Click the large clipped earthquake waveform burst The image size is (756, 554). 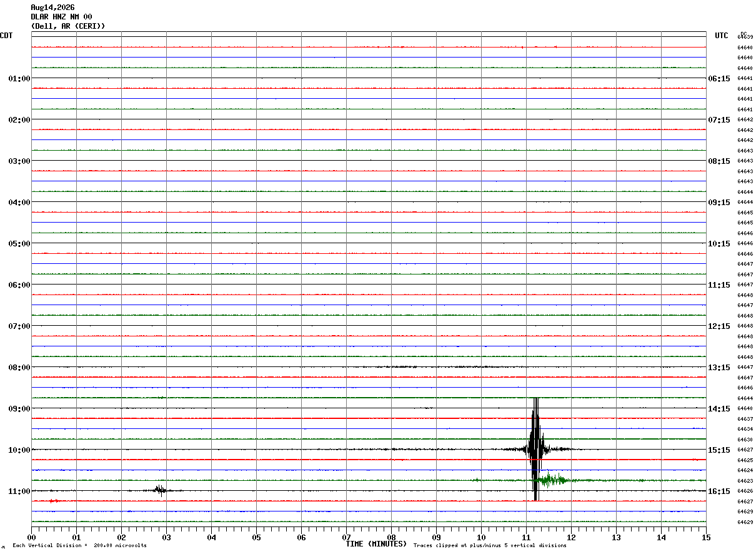(535, 449)
